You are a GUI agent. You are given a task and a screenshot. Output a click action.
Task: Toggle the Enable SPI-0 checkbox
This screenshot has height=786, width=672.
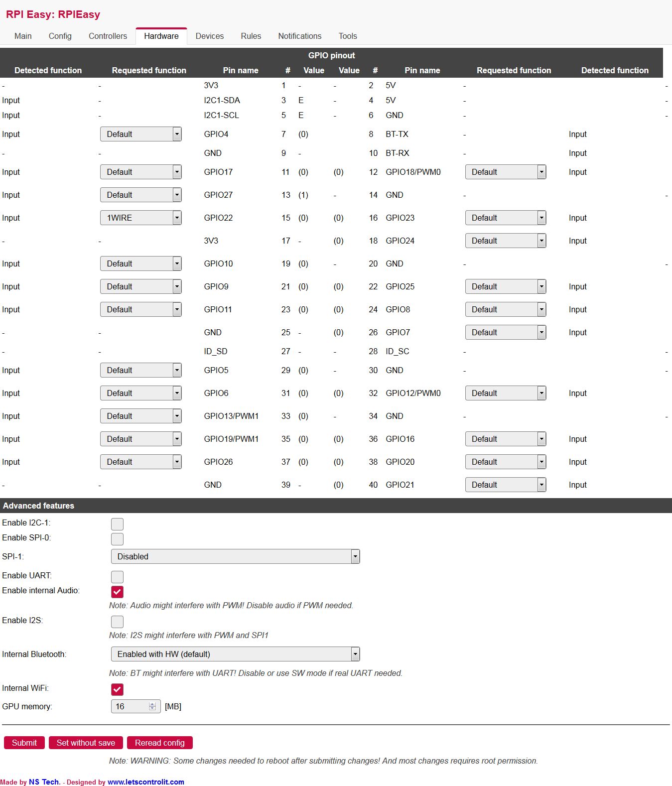pyautogui.click(x=117, y=538)
